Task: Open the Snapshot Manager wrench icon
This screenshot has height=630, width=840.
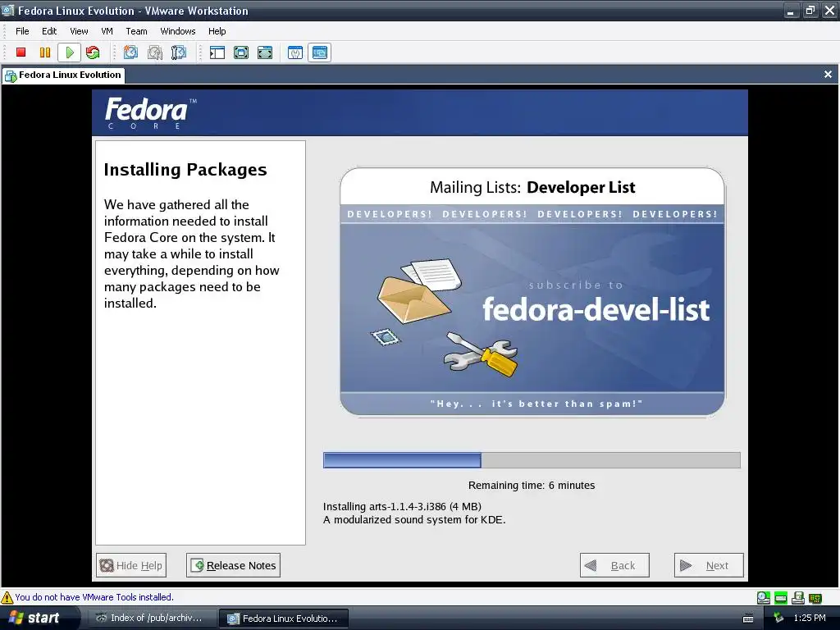Action: pos(178,52)
